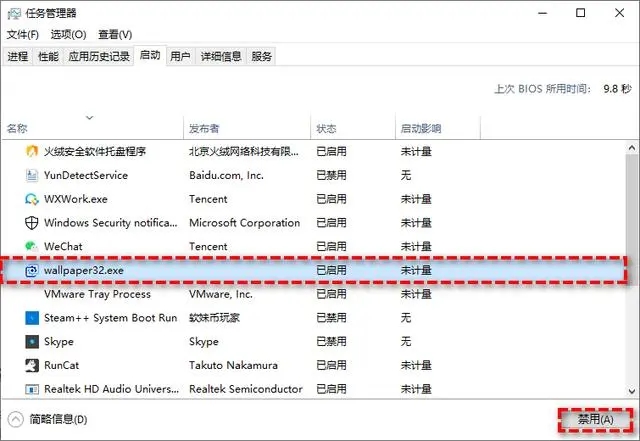The image size is (640, 441).
Task: Click the 未计量 impact of WeChat
Action: (x=416, y=246)
